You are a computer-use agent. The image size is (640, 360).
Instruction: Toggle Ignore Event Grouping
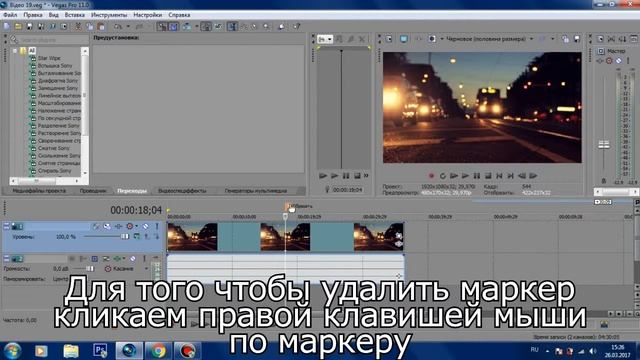(218, 27)
